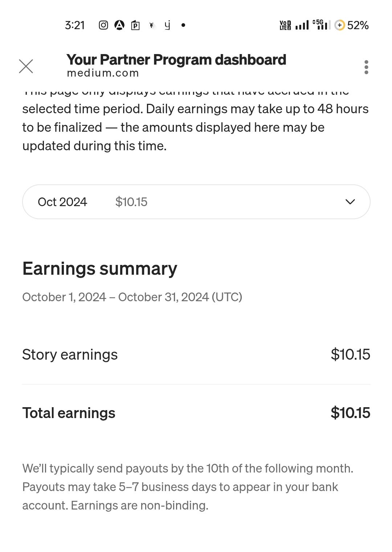Tap the Total earnings $10.15 amount
The width and height of the screenshot is (392, 552).
(350, 413)
